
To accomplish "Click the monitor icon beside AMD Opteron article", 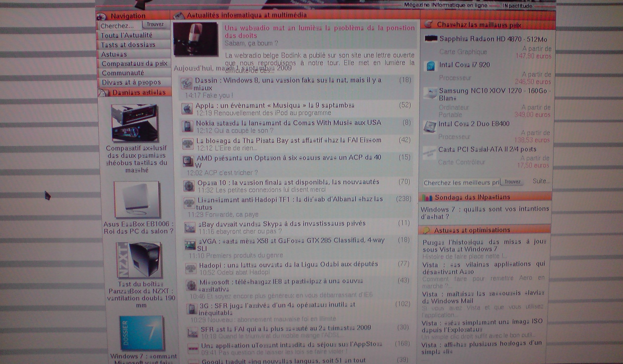I will (188, 161).
